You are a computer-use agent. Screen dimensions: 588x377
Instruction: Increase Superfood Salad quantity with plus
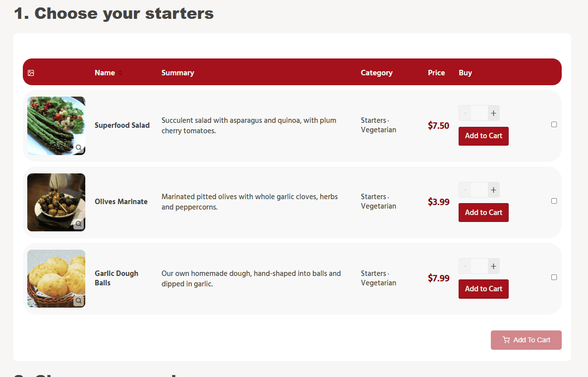[x=493, y=113]
